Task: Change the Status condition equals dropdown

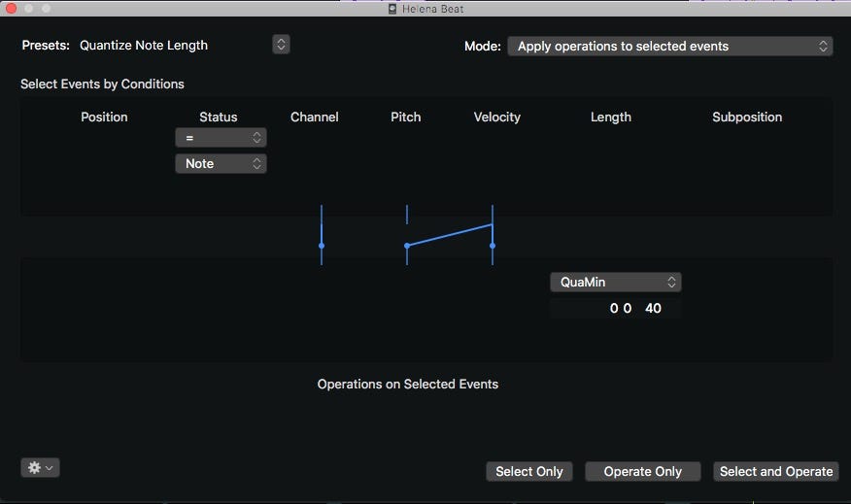Action: (x=221, y=138)
